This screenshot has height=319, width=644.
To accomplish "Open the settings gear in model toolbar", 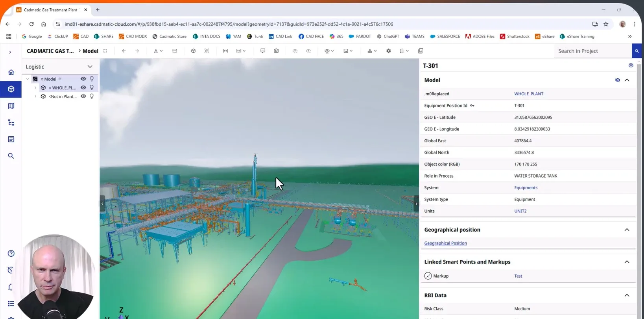I will tap(388, 51).
